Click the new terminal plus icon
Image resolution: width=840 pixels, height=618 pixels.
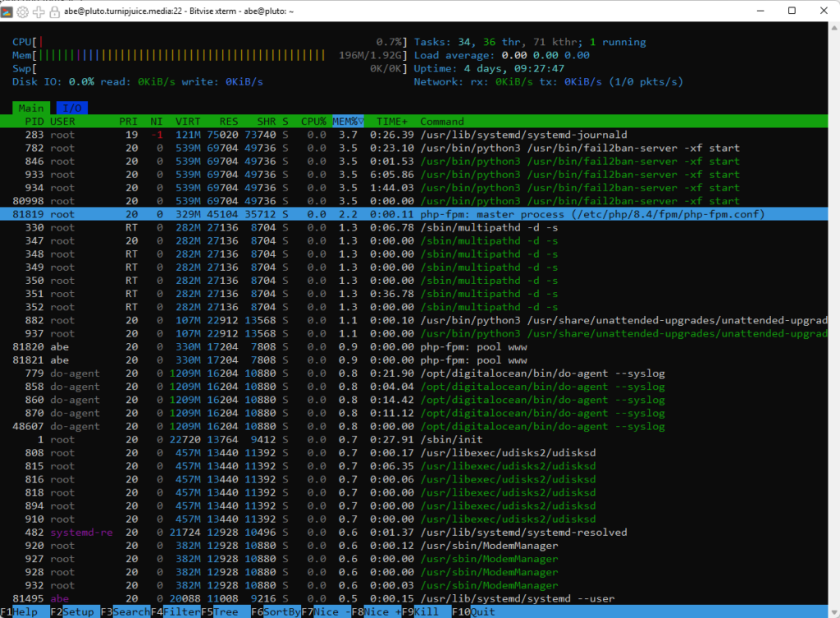(38, 11)
